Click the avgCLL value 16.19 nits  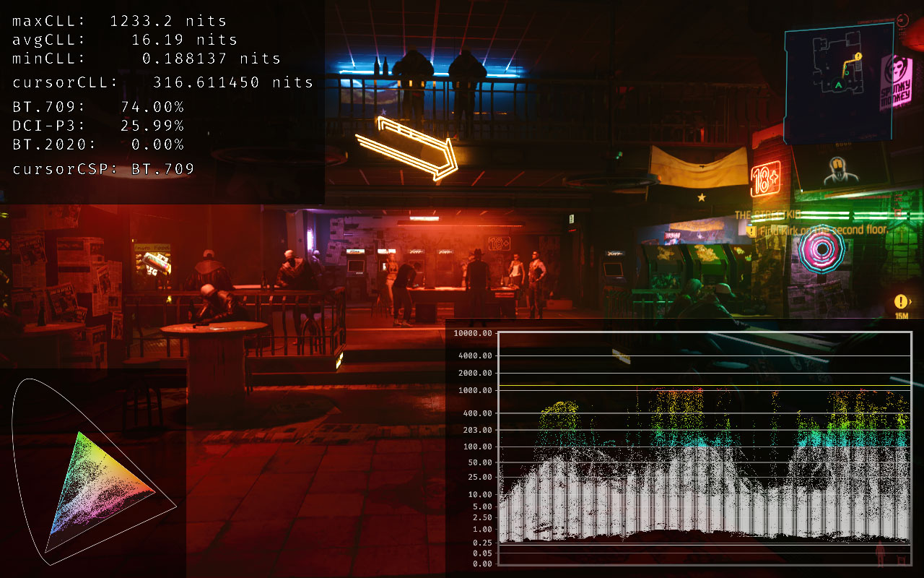pos(185,40)
